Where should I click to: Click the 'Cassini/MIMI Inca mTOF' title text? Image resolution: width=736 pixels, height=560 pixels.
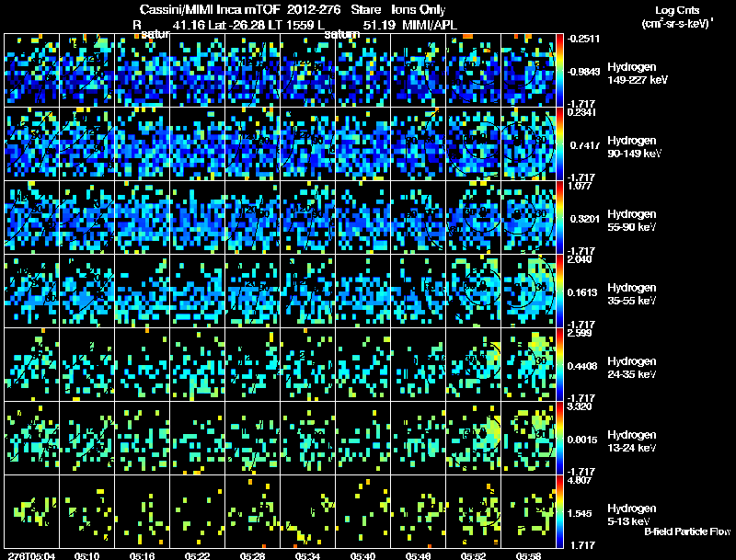pos(210,10)
